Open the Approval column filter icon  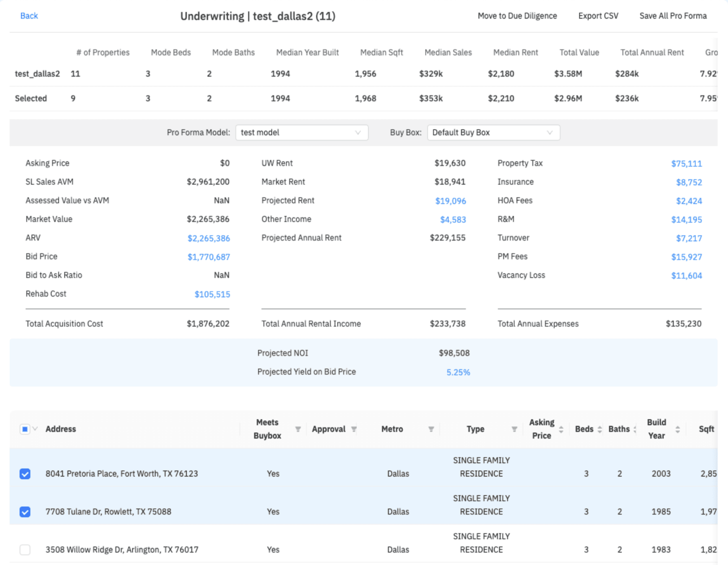click(x=354, y=429)
